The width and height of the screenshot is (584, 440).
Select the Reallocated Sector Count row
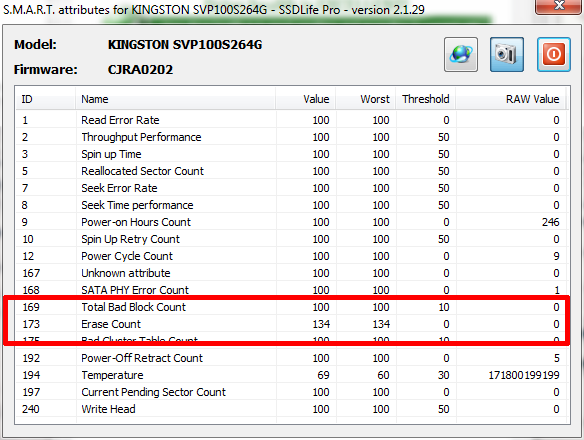291,171
